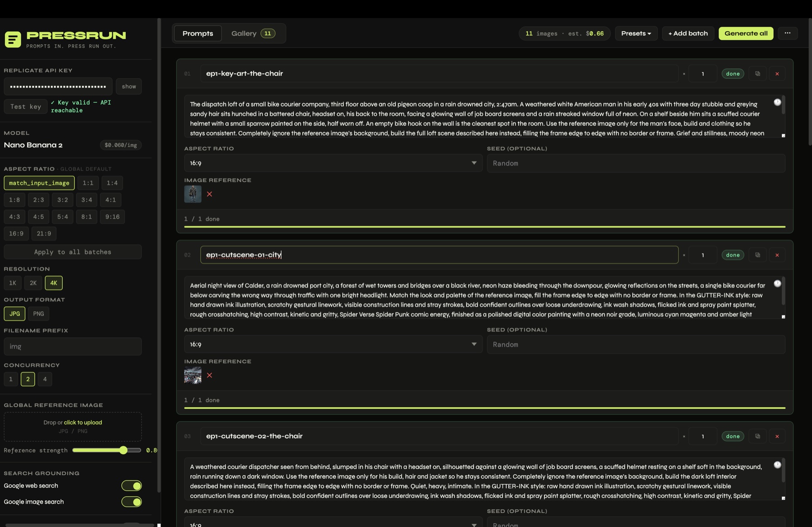Click the Nano Banana 2 model name

point(33,145)
